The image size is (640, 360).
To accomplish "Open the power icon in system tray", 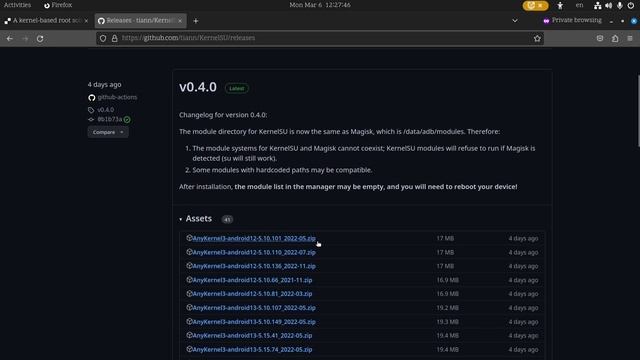I will point(631,5).
